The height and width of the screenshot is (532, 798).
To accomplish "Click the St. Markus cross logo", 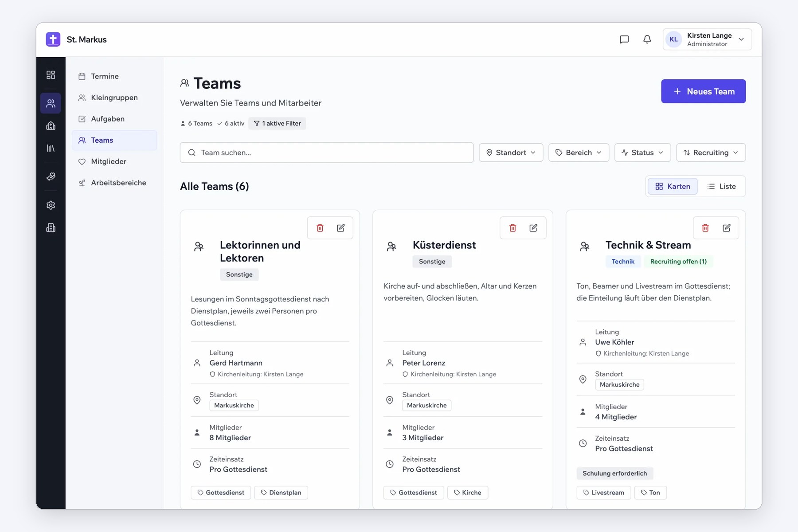I will (x=53, y=39).
